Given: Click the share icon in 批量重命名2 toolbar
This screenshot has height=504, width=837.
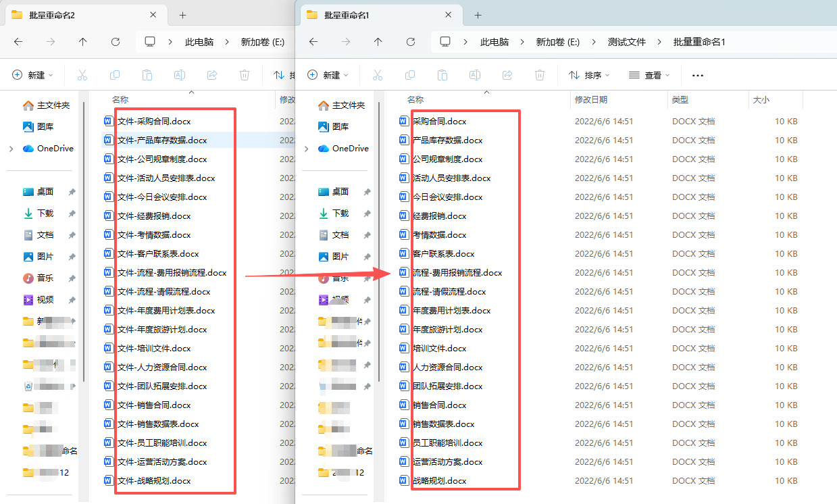Looking at the screenshot, I should (212, 75).
